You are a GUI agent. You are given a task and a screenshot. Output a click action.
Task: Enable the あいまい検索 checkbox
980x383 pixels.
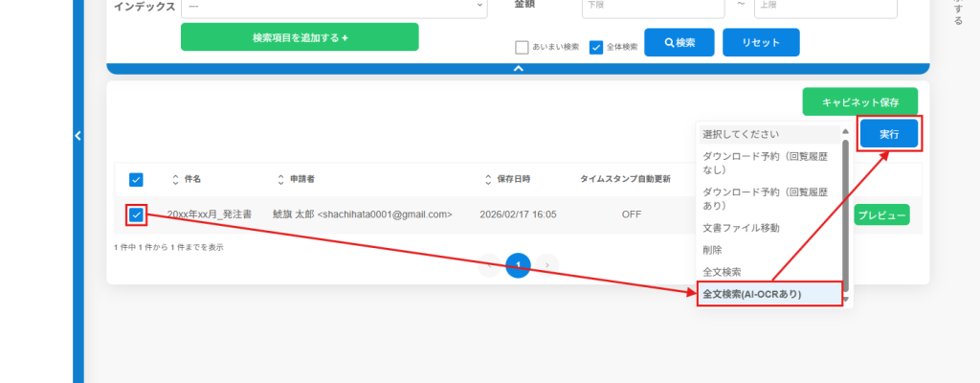(x=522, y=47)
